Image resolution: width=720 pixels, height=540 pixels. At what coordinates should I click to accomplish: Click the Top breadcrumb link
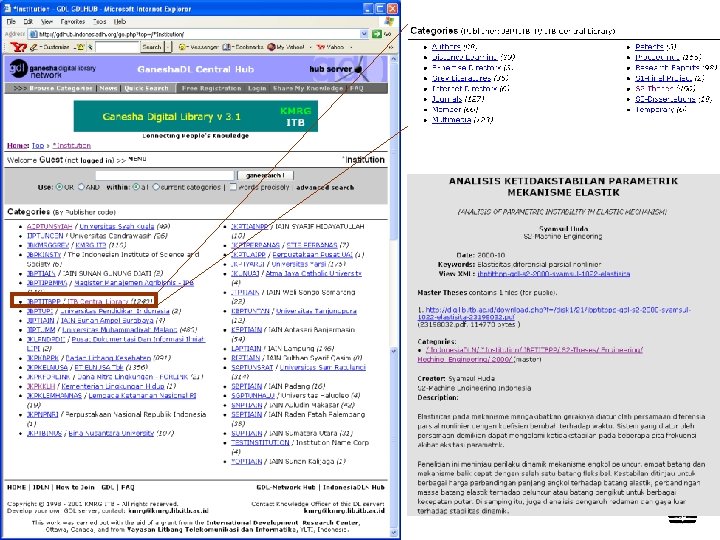[38, 146]
